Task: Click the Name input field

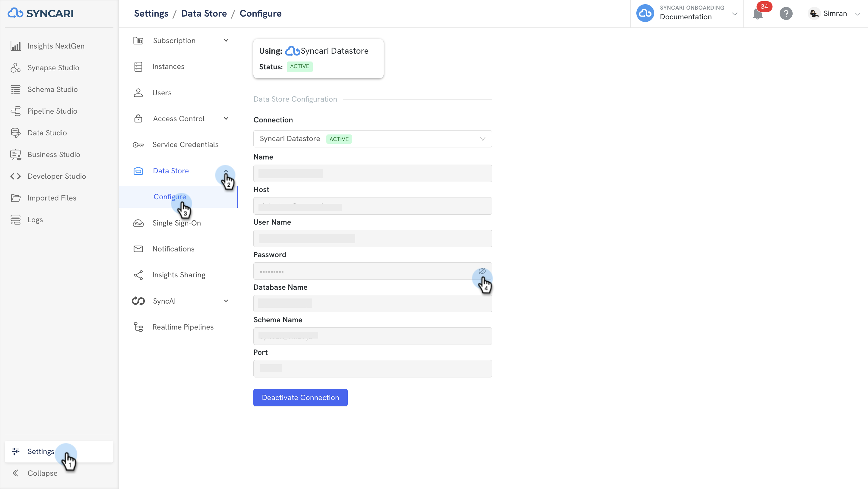Action: click(372, 173)
